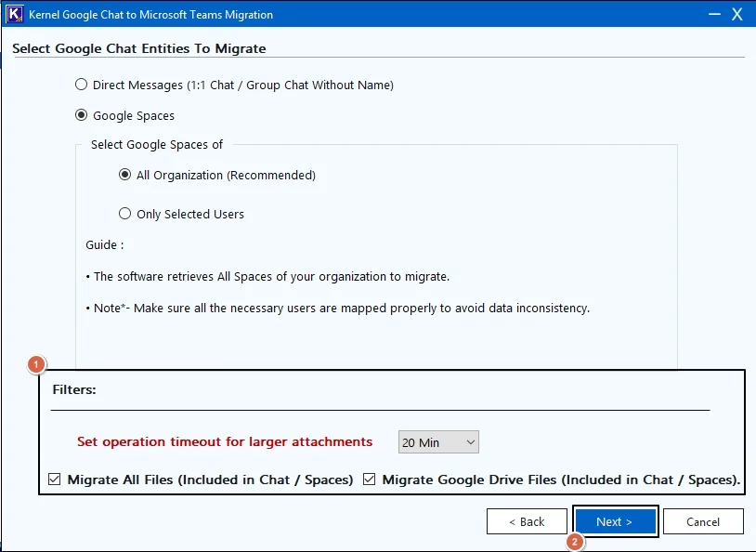756x552 pixels.
Task: Click the 'Guide :' label
Action: coord(105,244)
